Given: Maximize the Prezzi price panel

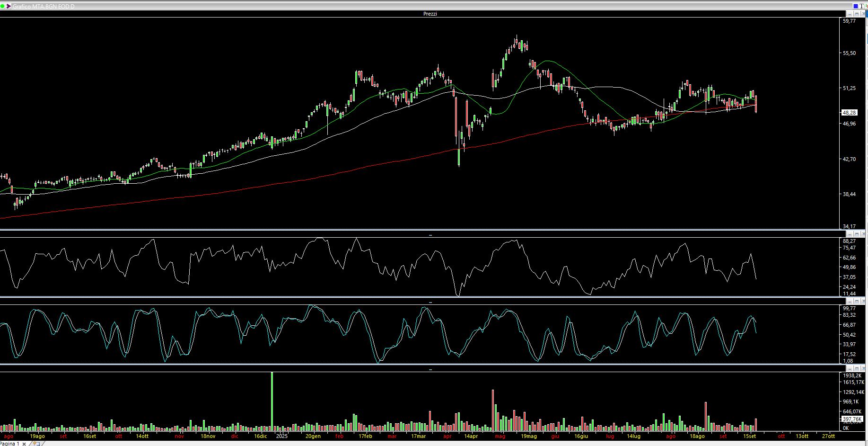Looking at the screenshot, I should tap(856, 14).
